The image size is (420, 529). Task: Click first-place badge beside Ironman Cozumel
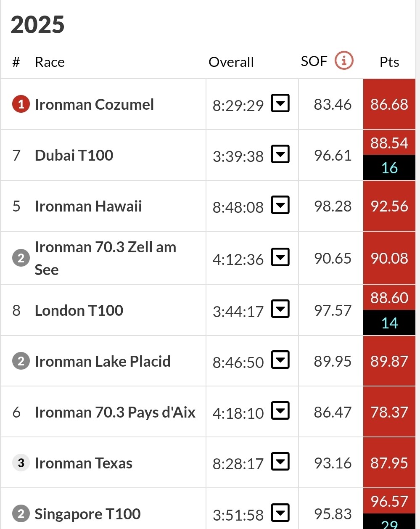[x=21, y=104]
